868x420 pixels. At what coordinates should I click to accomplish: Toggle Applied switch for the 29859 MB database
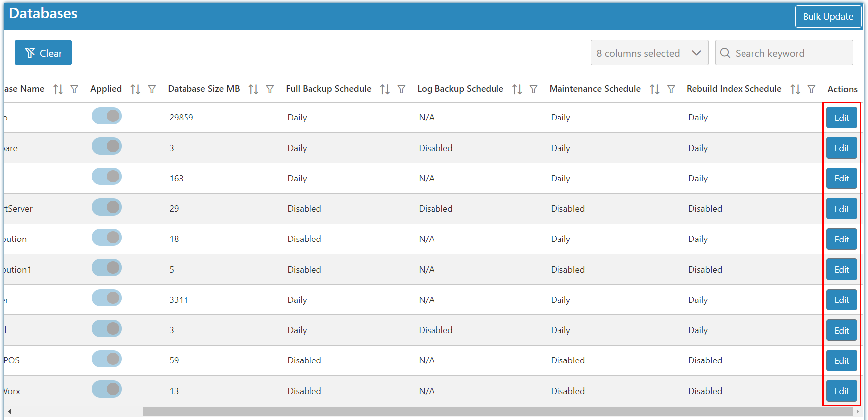tap(107, 116)
